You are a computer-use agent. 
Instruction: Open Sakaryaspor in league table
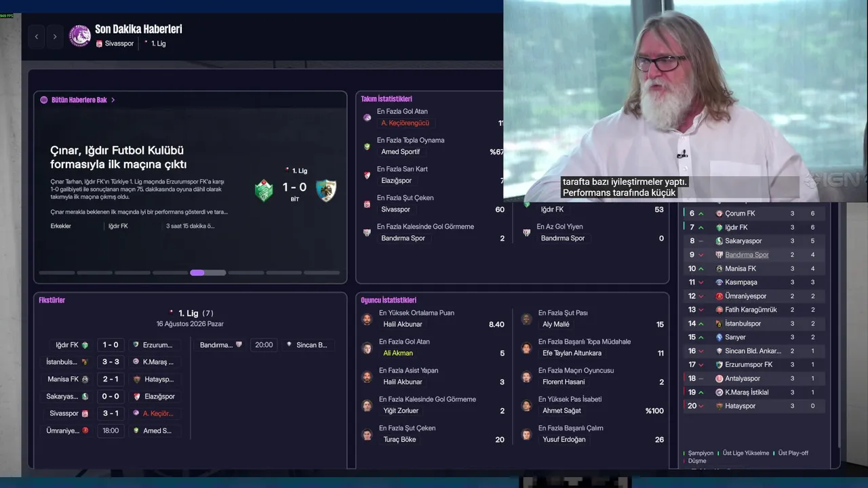pyautogui.click(x=743, y=241)
